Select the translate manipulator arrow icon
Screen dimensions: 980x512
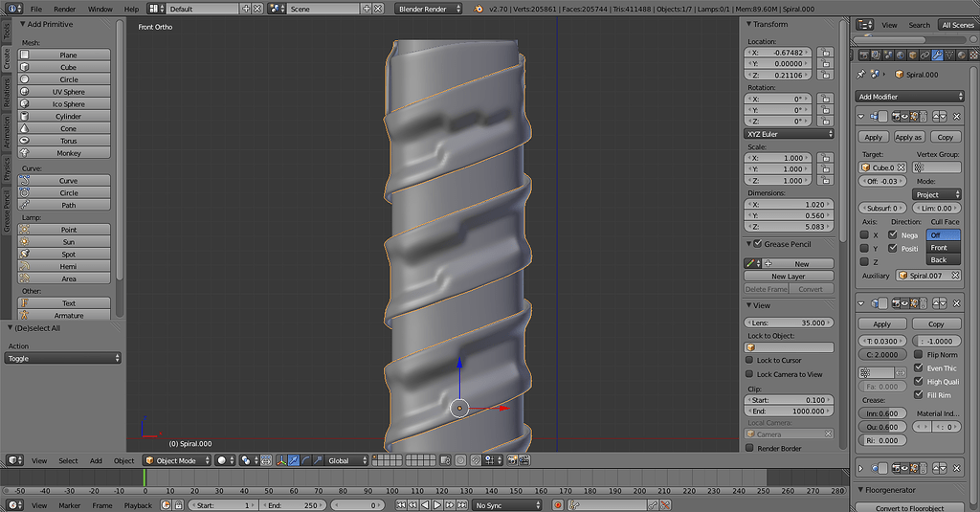pyautogui.click(x=294, y=460)
